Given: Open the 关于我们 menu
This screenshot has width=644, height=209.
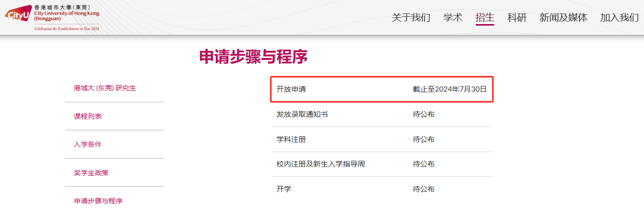Looking at the screenshot, I should [411, 18].
